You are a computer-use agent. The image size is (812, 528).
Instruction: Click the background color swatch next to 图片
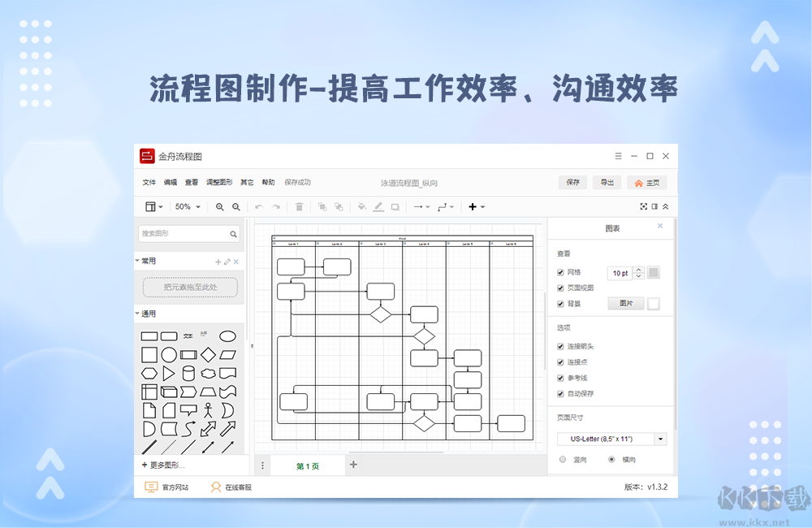[x=654, y=302]
